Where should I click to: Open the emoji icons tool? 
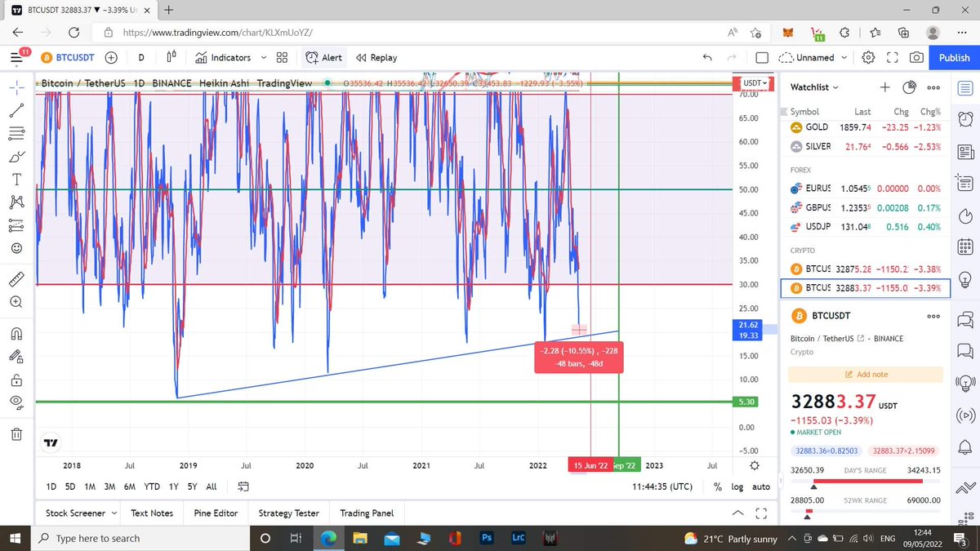17,247
